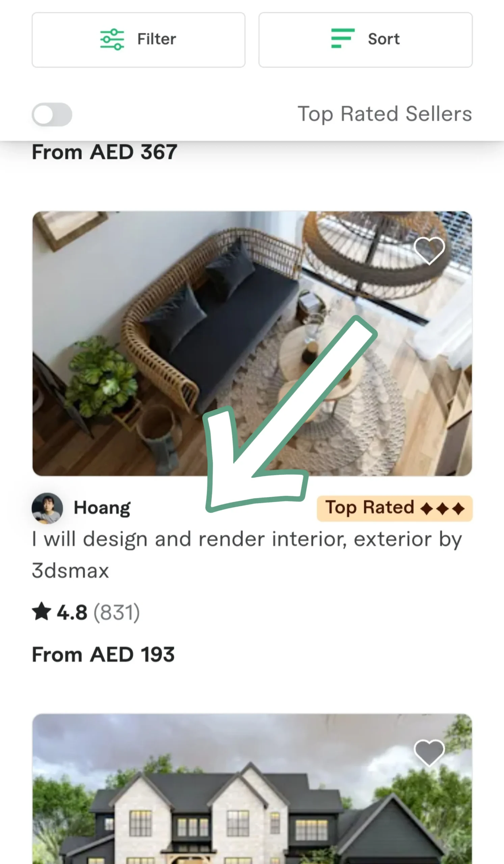Open Hoang's profile avatar
Viewport: 504px width, 864px height.
(x=47, y=508)
